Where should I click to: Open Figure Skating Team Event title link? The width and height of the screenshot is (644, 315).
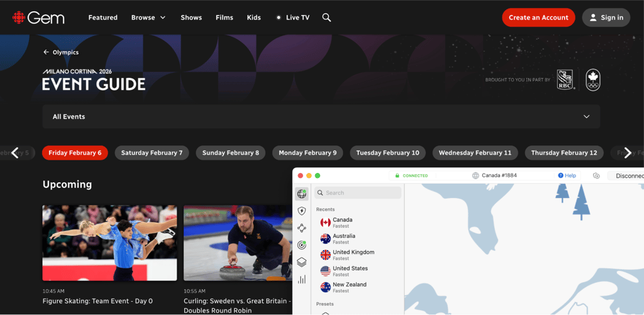(x=97, y=301)
